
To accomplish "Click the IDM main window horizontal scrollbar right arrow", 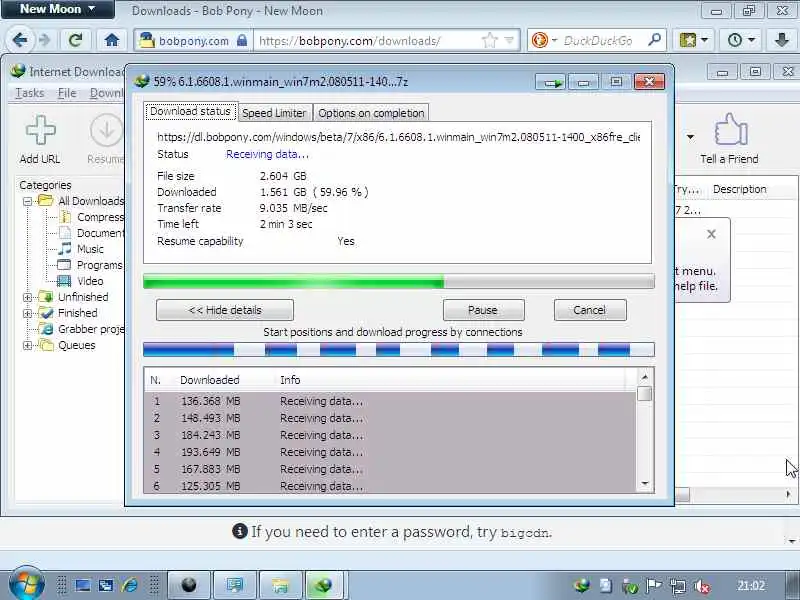I will [788, 494].
